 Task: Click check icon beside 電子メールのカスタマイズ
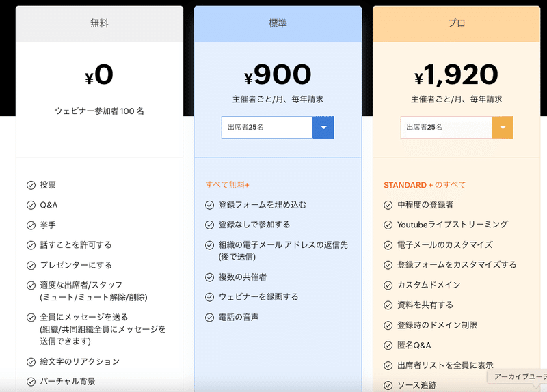[388, 245]
